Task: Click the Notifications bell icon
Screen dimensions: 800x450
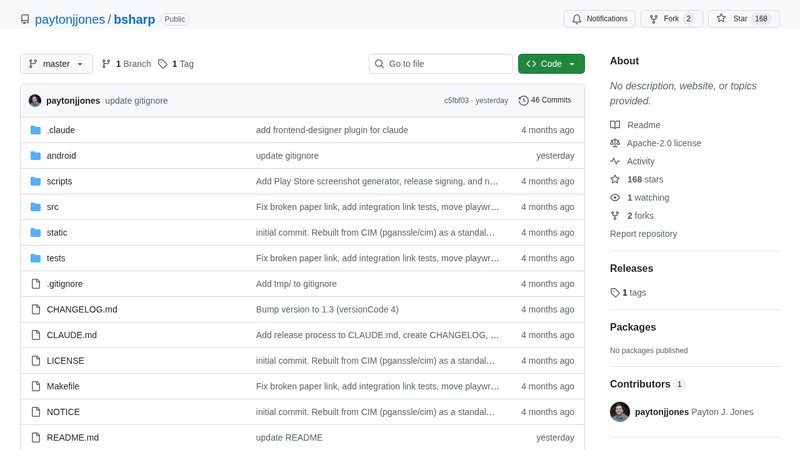Action: pos(577,19)
